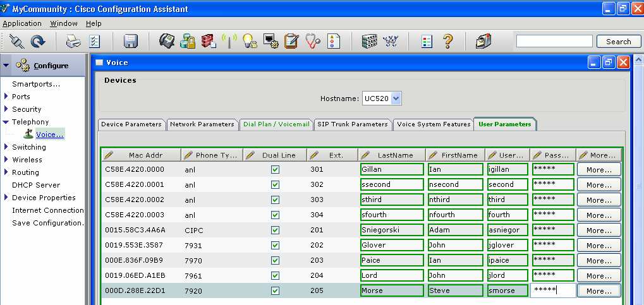Screen dimensions: 644x305
Task: Switch to Network Parameters tab
Action: pyautogui.click(x=202, y=124)
